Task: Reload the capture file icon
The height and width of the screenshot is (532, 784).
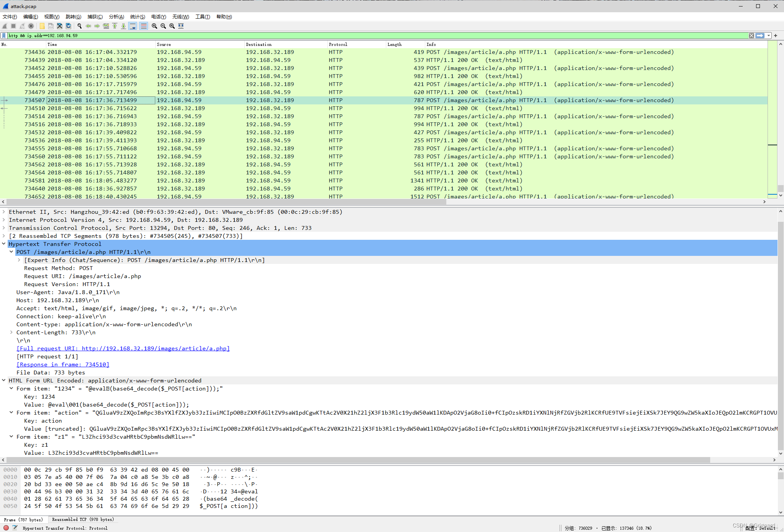Action: 68,26
